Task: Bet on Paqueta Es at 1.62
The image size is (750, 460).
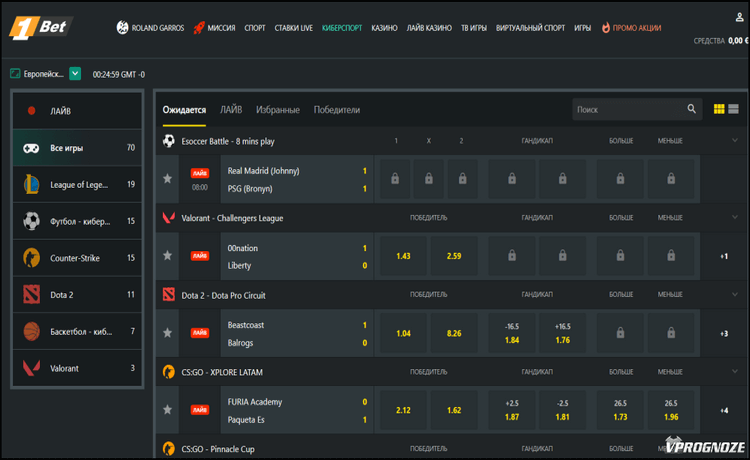Action: [454, 410]
